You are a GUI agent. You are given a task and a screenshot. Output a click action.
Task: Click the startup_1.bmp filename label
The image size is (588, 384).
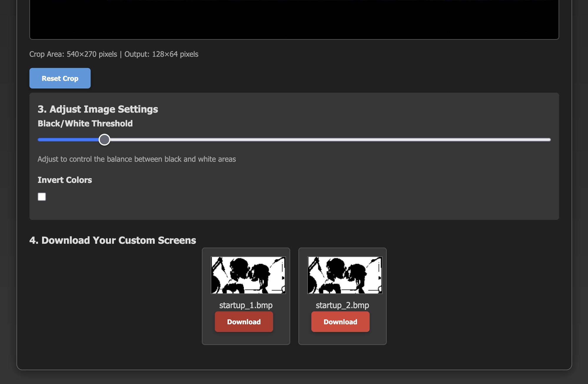pos(246,305)
